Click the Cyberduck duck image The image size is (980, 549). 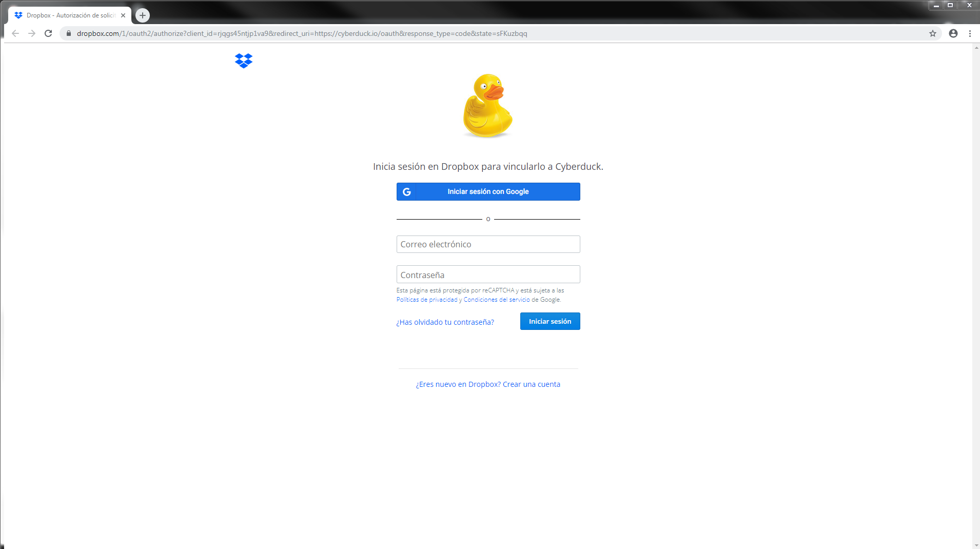pos(488,106)
